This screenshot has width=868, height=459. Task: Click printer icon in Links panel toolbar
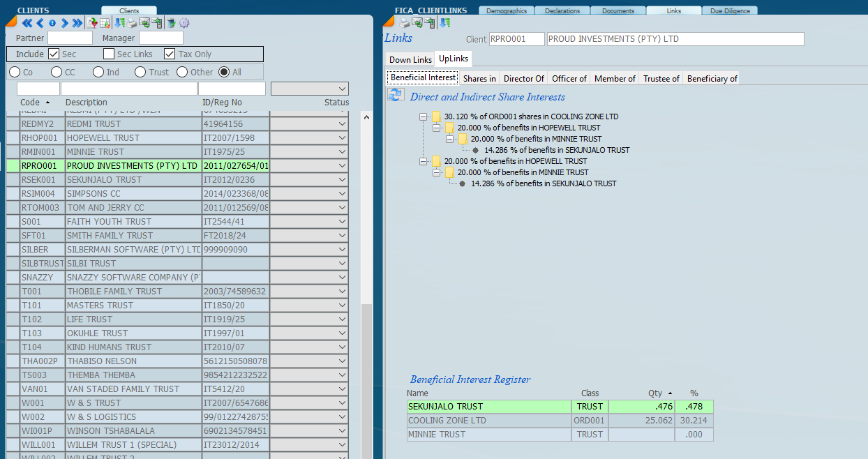(x=404, y=22)
